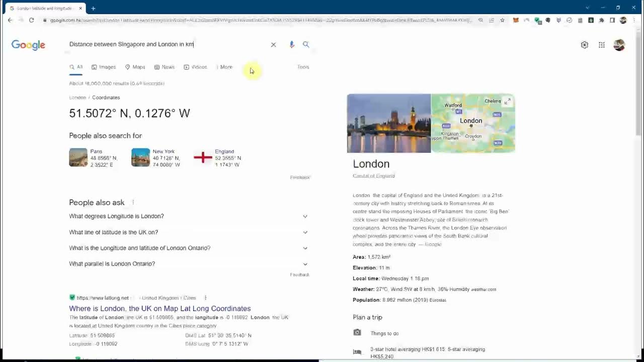Image resolution: width=644 pixels, height=362 pixels.
Task: Start voice search with the microphone
Action: point(292,44)
